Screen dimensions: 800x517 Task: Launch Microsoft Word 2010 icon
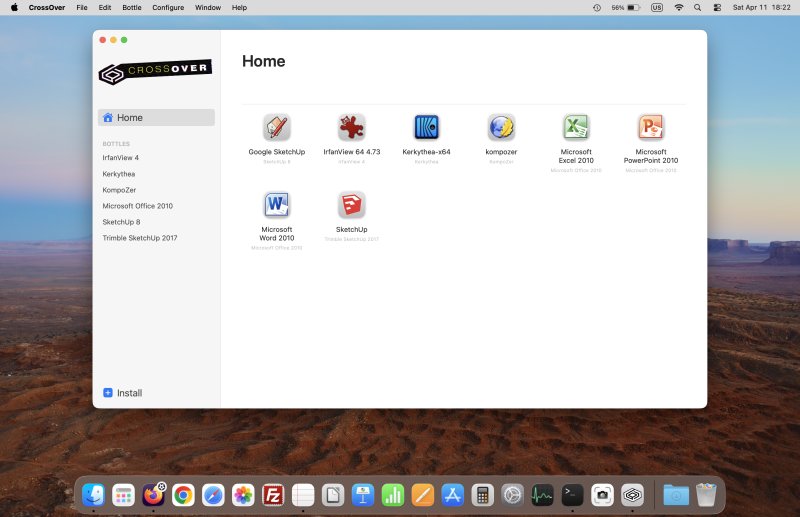[x=277, y=205]
